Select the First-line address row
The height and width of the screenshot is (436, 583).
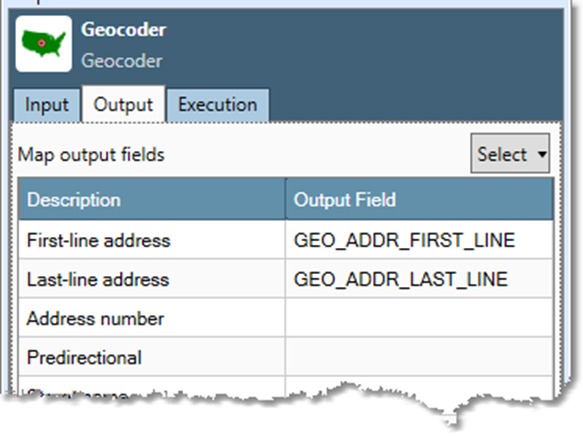pos(286,240)
